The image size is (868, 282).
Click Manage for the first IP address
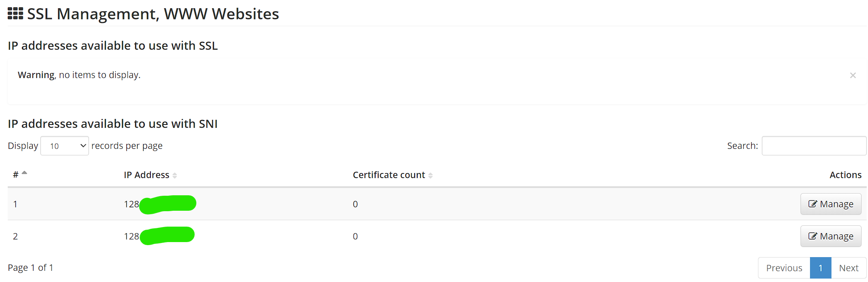click(831, 204)
